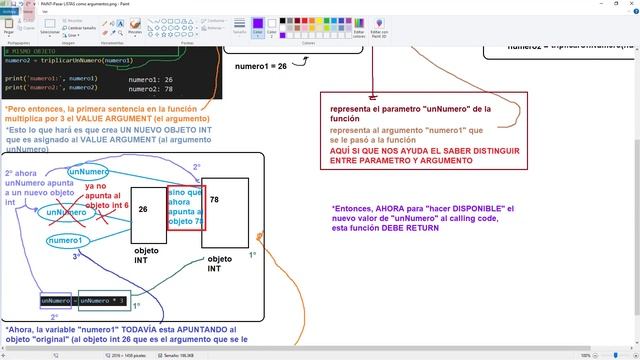Open the Relleno fill dropdown
This screenshot has height=360, width=640.
click(213, 28)
